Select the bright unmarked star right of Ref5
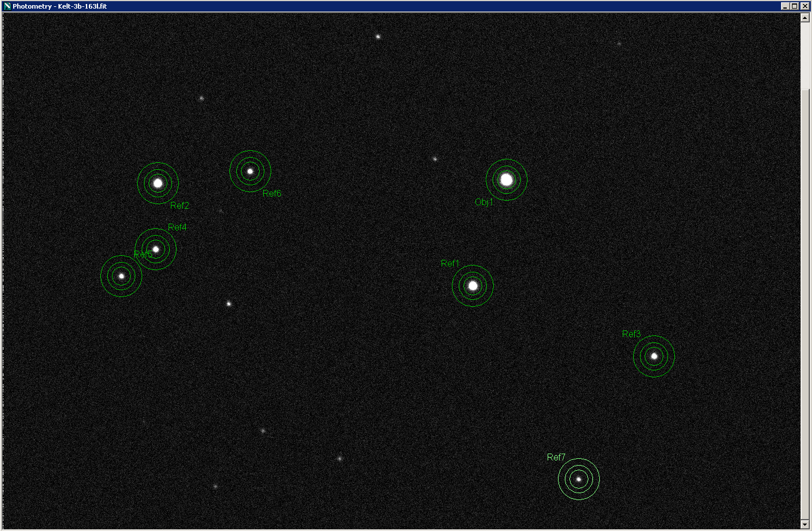The height and width of the screenshot is (531, 812). tap(228, 304)
